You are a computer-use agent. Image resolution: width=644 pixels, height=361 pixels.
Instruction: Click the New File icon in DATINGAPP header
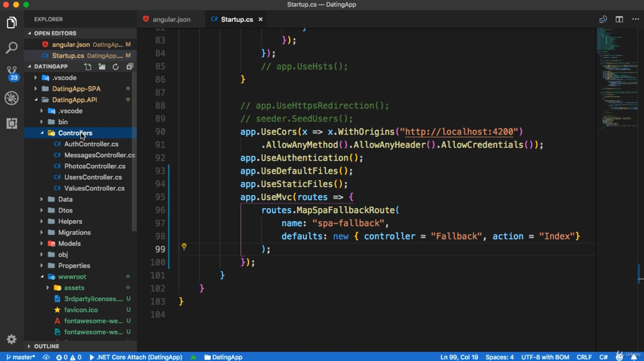(88, 67)
